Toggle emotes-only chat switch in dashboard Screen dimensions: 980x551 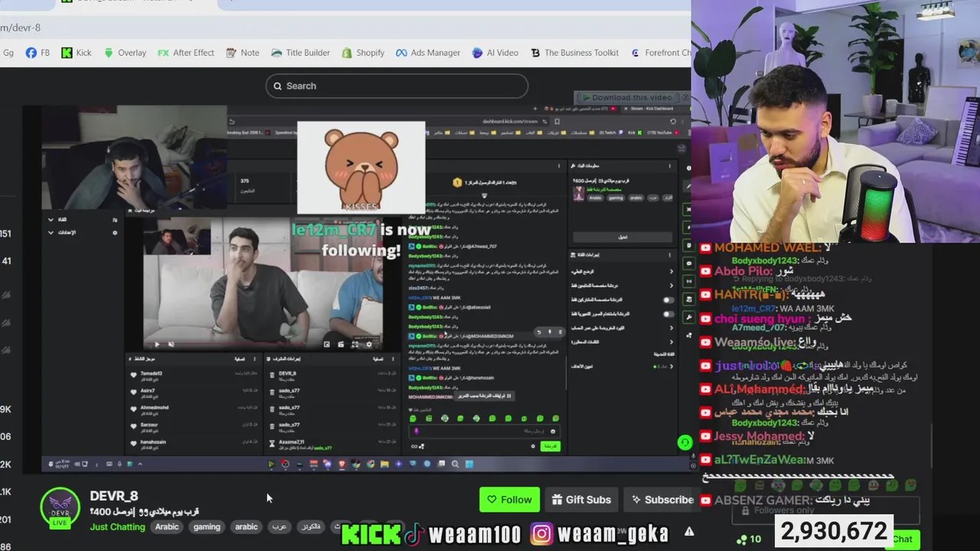pyautogui.click(x=668, y=314)
